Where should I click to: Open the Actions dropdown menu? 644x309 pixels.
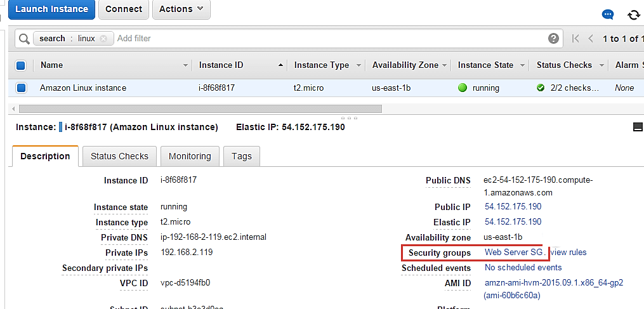[181, 9]
